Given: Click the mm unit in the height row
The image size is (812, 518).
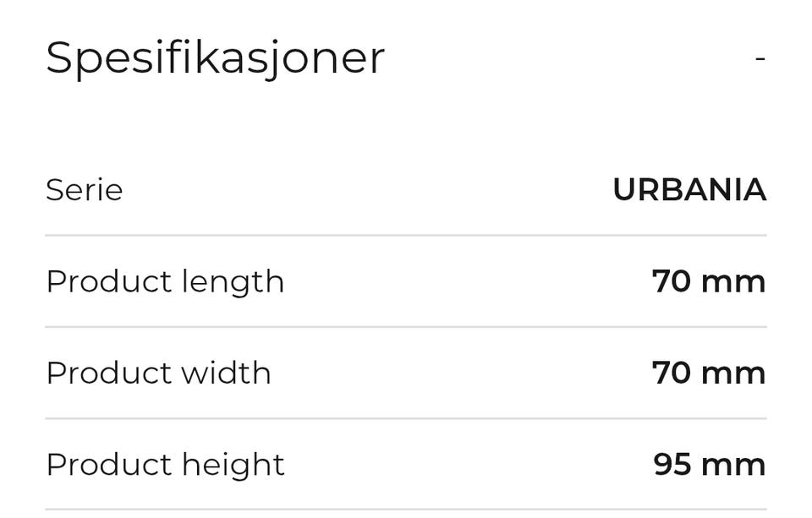Looking at the screenshot, I should point(734,466).
